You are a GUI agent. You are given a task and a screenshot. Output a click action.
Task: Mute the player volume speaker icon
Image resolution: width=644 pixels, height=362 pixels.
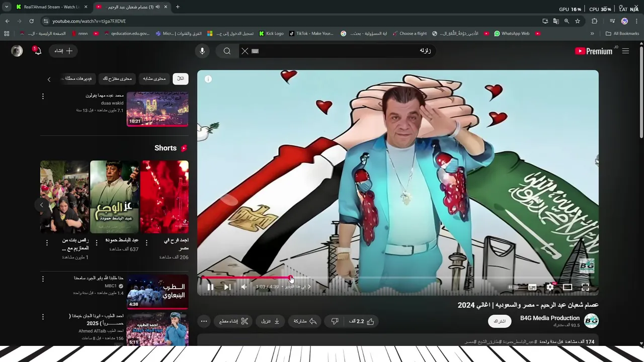click(x=244, y=287)
